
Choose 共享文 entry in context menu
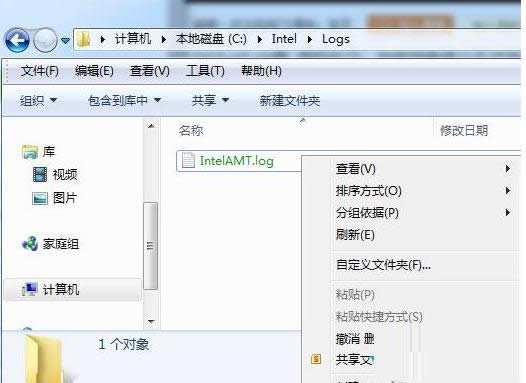[354, 360]
